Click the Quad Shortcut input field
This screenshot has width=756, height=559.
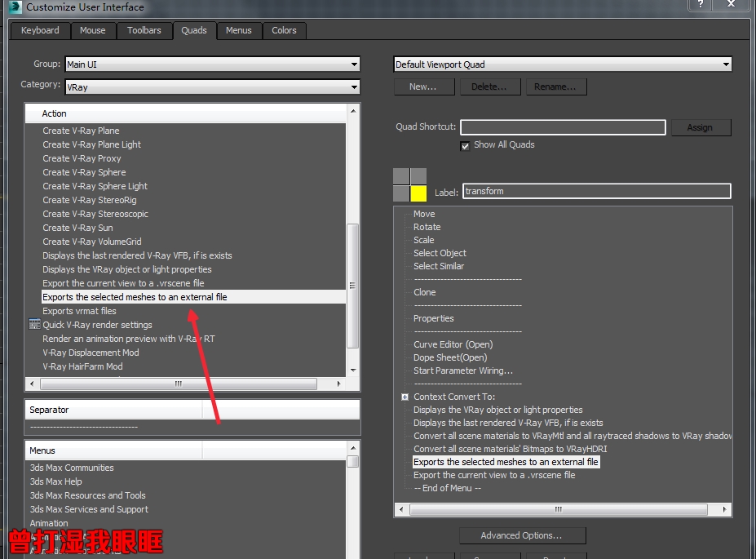pyautogui.click(x=564, y=127)
